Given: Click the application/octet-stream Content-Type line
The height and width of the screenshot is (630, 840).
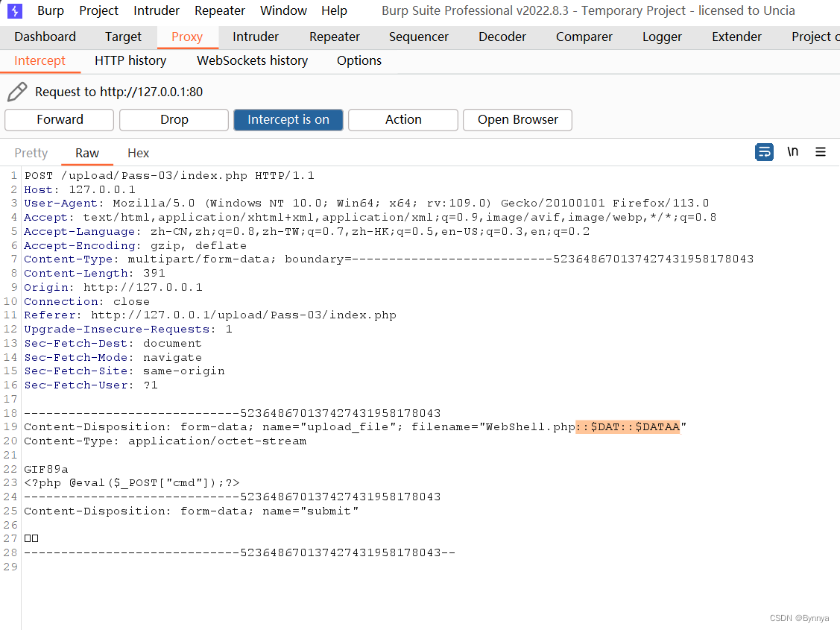Looking at the screenshot, I should [x=165, y=441].
